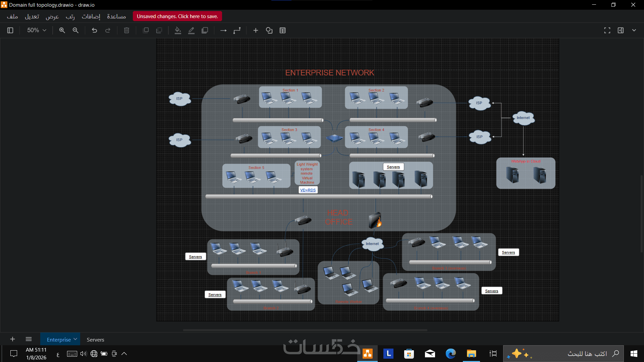This screenshot has width=644, height=362.
Task: Click the Undo arrow icon
Action: [94, 31]
